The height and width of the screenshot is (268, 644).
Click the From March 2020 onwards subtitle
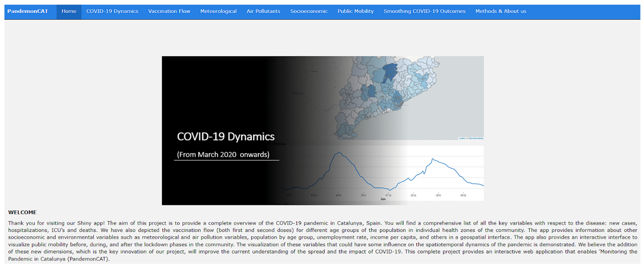pyautogui.click(x=223, y=155)
